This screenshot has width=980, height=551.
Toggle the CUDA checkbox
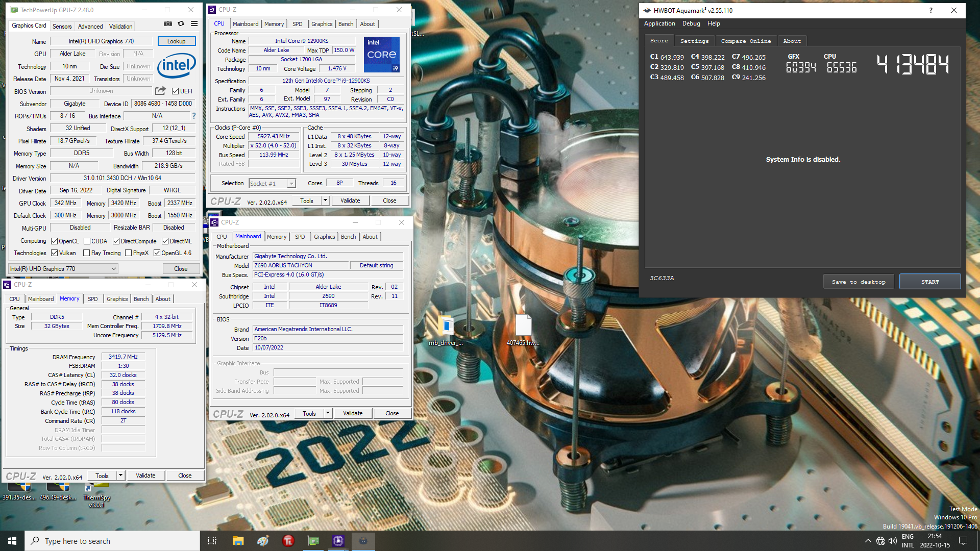pyautogui.click(x=87, y=241)
